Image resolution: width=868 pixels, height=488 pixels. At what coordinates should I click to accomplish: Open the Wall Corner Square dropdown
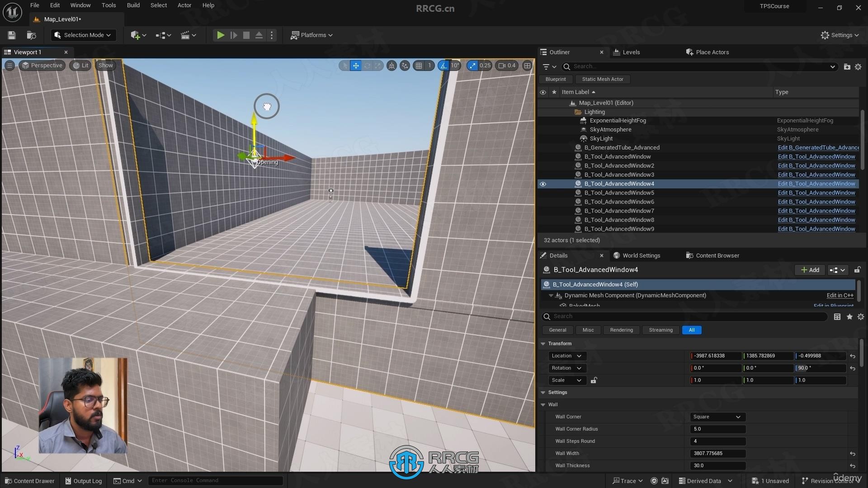coord(718,417)
